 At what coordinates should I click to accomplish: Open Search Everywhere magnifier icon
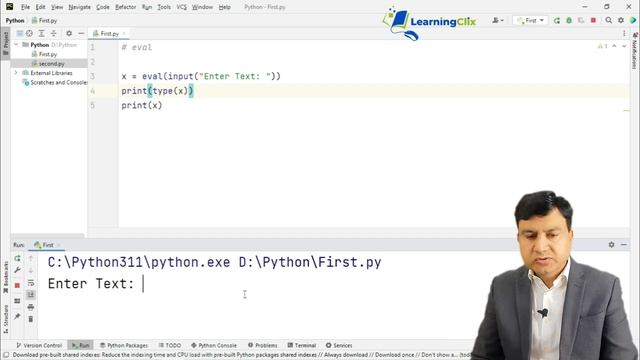coord(609,20)
